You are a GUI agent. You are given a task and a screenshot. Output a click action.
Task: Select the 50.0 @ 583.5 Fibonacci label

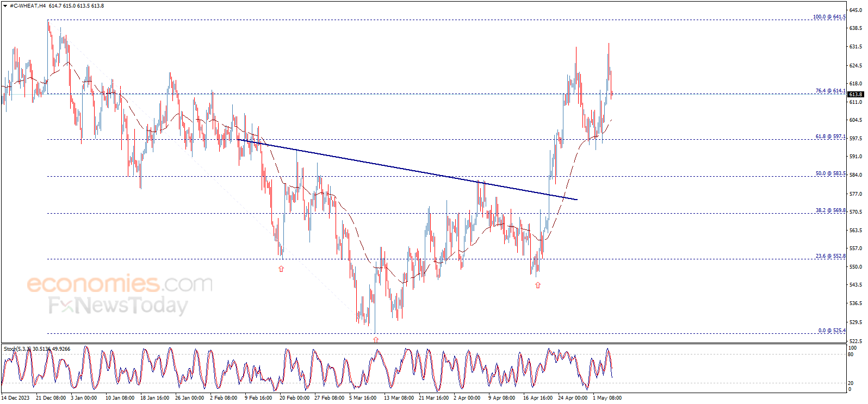click(830, 173)
